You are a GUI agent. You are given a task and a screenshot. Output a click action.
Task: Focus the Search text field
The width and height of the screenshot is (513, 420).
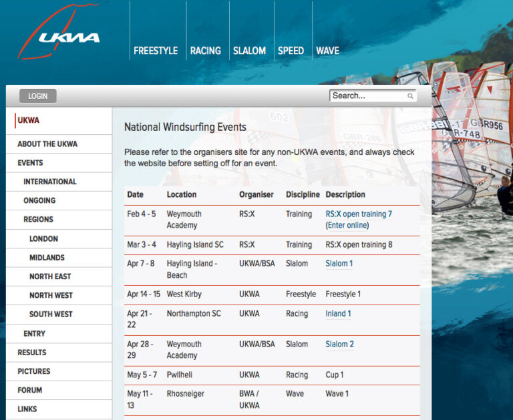pos(367,96)
